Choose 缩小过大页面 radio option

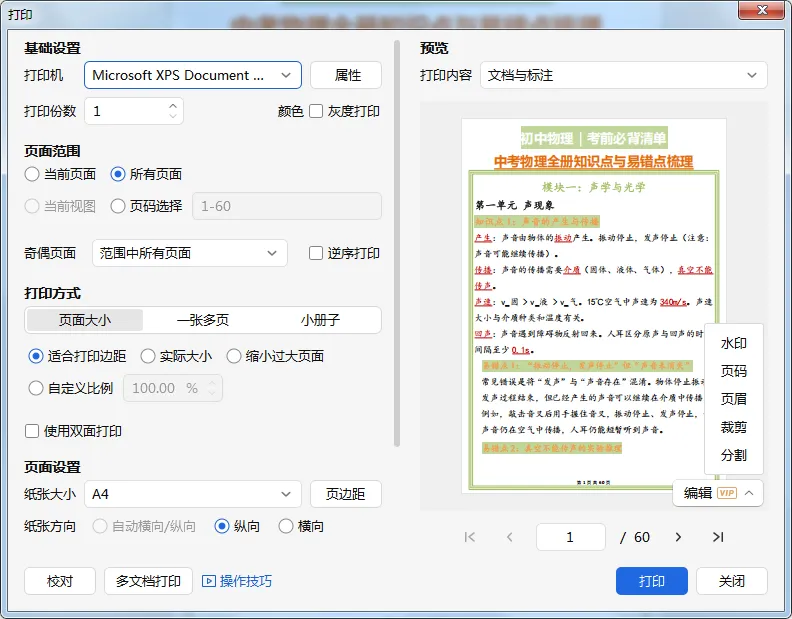(233, 356)
